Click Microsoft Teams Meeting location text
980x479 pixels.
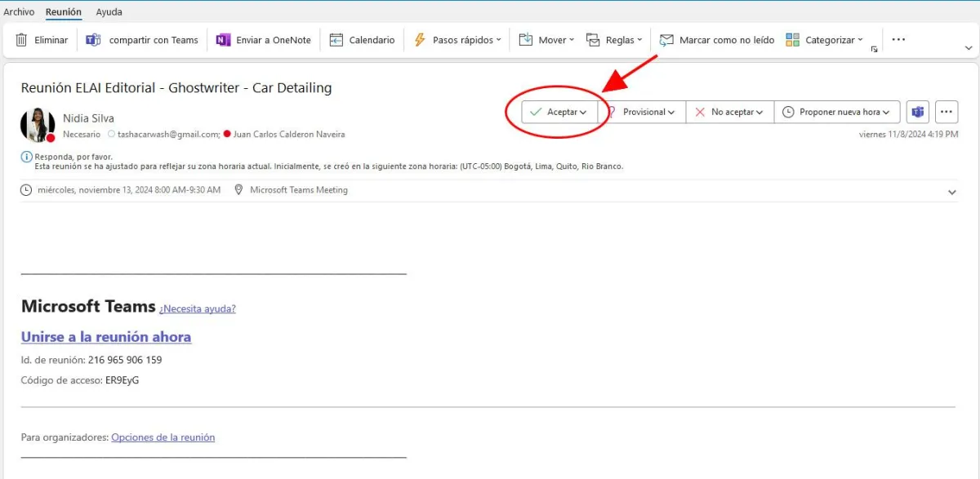pos(299,190)
